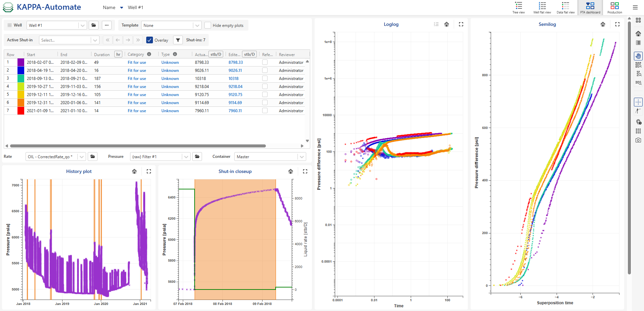This screenshot has width=644, height=311.
Task: Enable the crosshair pointer tool
Action: click(638, 102)
